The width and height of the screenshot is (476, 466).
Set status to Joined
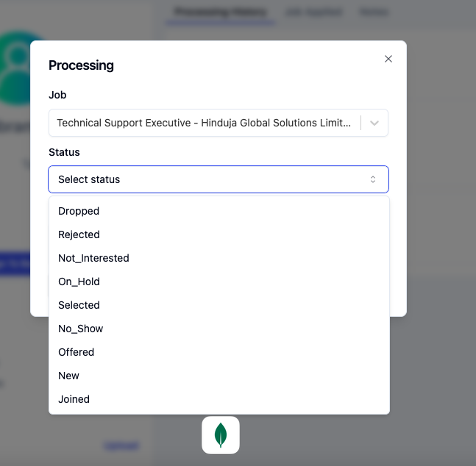click(74, 399)
